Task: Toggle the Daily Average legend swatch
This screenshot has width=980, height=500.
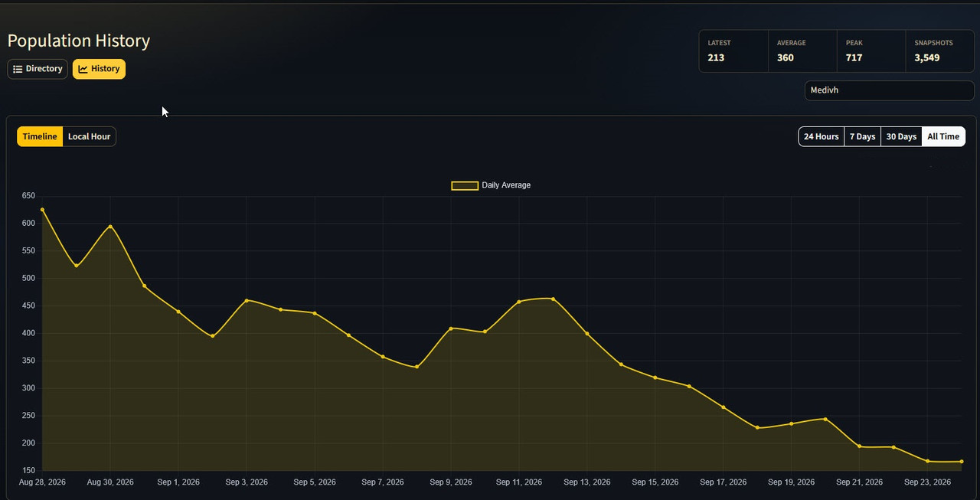Action: pos(465,185)
